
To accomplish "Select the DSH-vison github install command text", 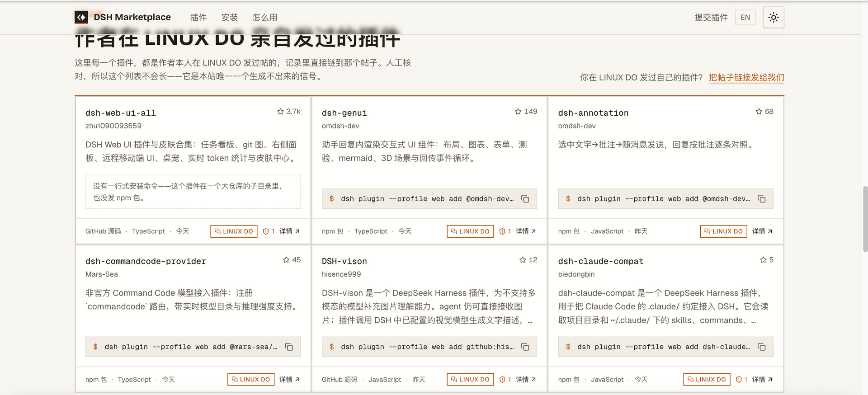I will [427, 347].
